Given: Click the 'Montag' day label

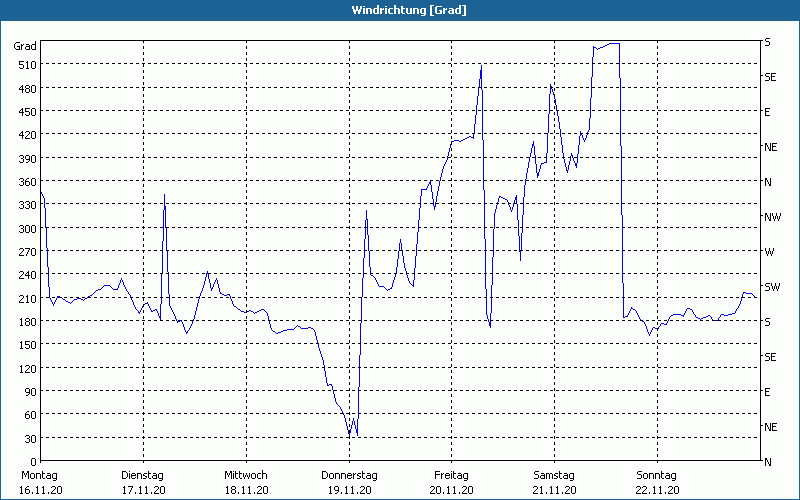Looking at the screenshot, I should pyautogui.click(x=39, y=476).
